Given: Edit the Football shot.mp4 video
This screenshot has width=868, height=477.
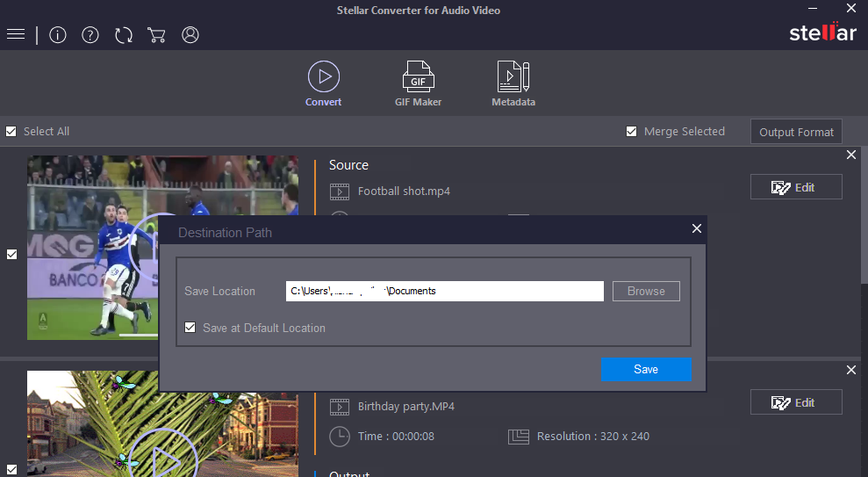Looking at the screenshot, I should [796, 187].
